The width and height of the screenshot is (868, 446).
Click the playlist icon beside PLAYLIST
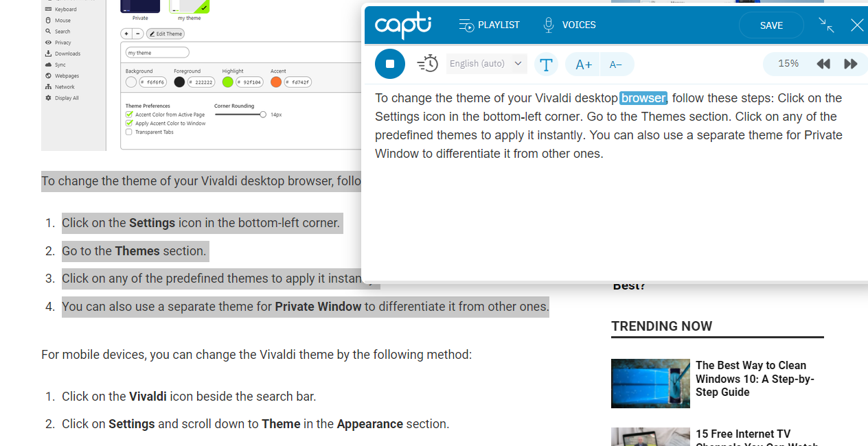(466, 25)
